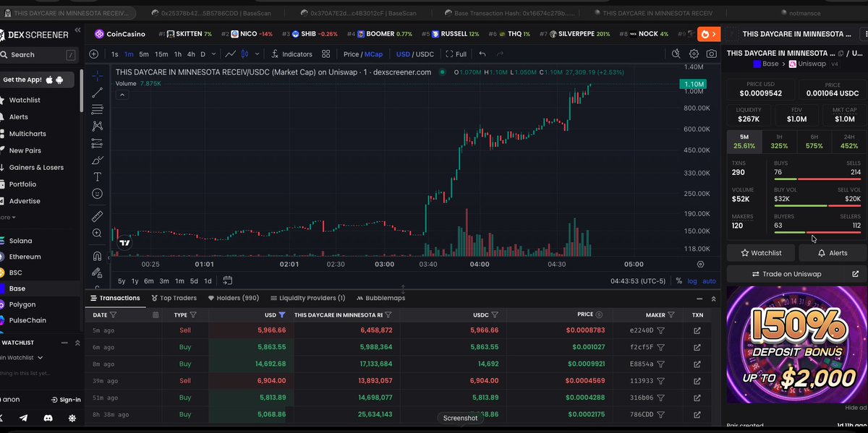Image resolution: width=868 pixels, height=433 pixels.
Task: Toggle the percent scale on chart
Action: click(678, 280)
